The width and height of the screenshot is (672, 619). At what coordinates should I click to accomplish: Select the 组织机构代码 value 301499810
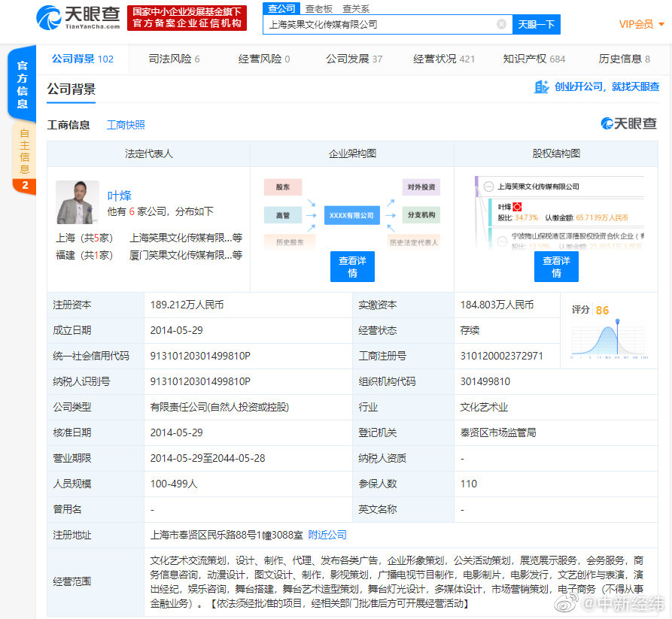[x=485, y=381]
